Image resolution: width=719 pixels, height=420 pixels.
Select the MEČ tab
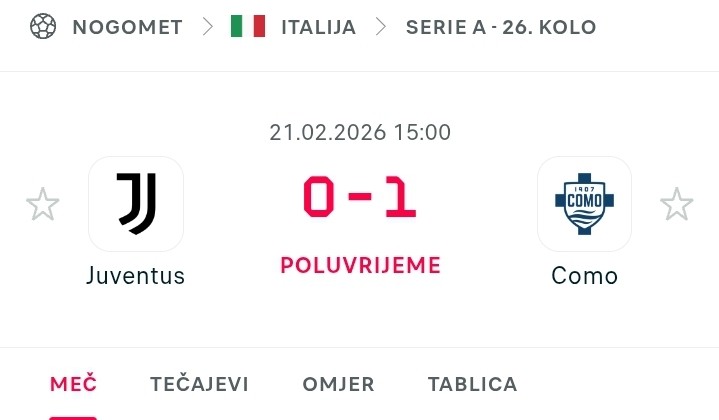73,384
